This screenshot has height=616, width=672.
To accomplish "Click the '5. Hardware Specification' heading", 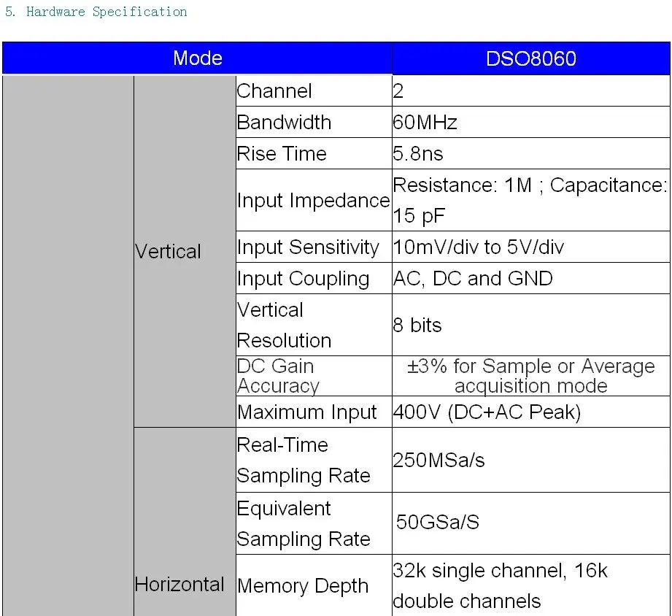I will (96, 12).
